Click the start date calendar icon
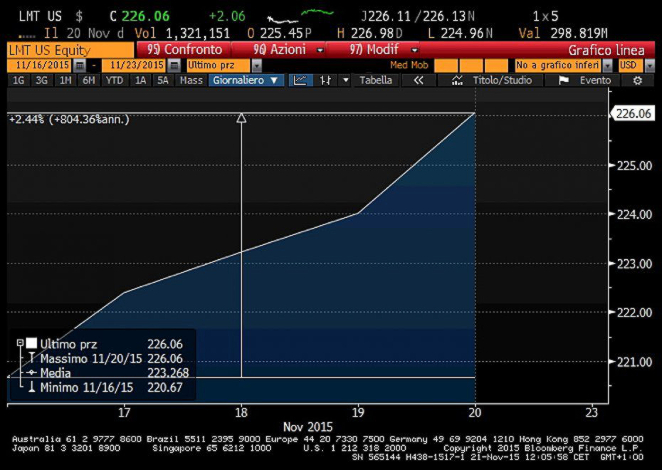The height and width of the screenshot is (470, 662). point(80,65)
